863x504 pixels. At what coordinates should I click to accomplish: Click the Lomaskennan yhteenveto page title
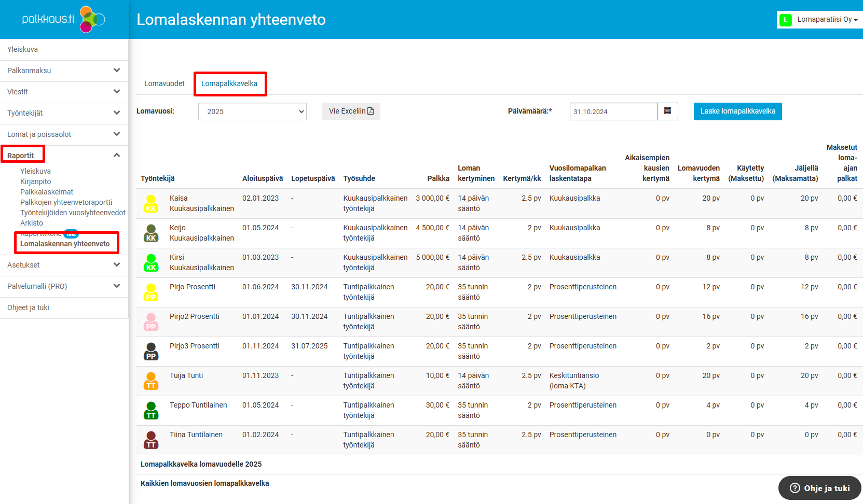(231, 19)
